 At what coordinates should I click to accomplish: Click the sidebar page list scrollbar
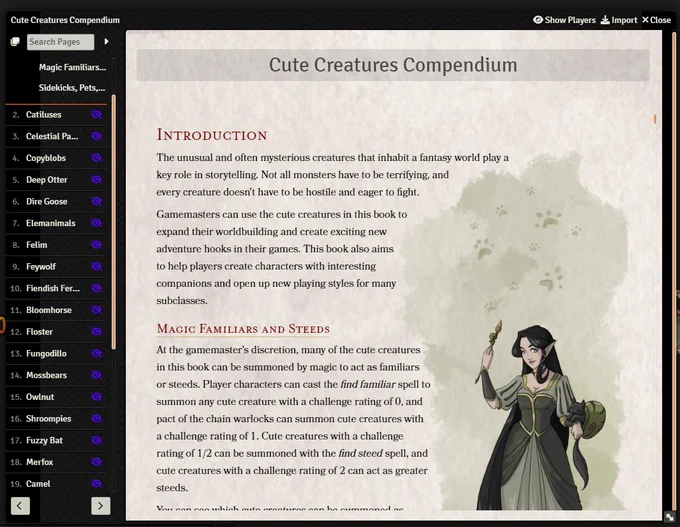tap(114, 222)
